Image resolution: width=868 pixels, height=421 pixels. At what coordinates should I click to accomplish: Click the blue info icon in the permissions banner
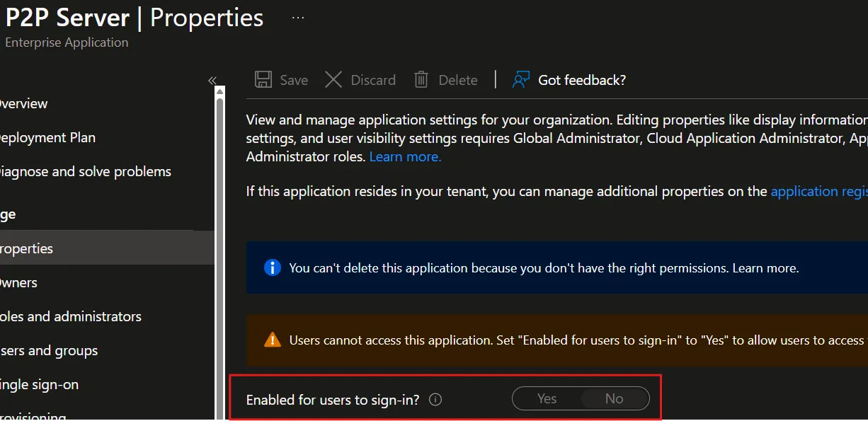click(273, 267)
